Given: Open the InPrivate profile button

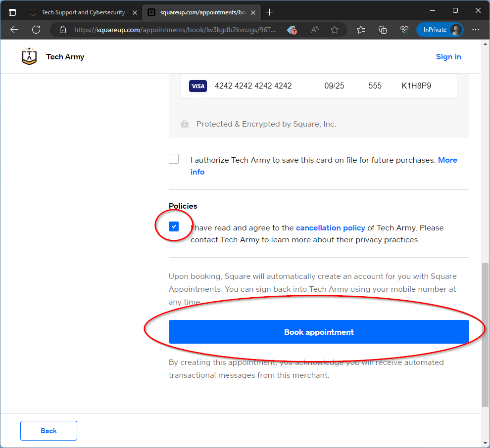Looking at the screenshot, I should pos(440,30).
